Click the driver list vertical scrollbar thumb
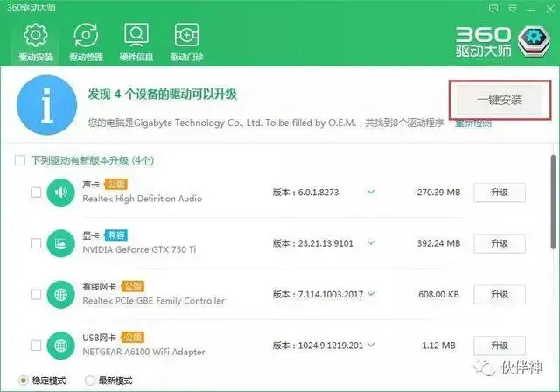The image size is (560, 392). pos(553,202)
